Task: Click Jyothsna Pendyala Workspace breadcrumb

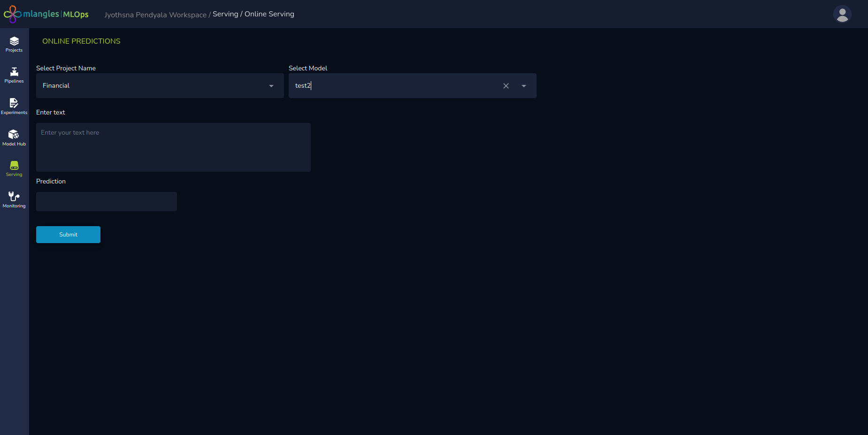Action: [155, 15]
